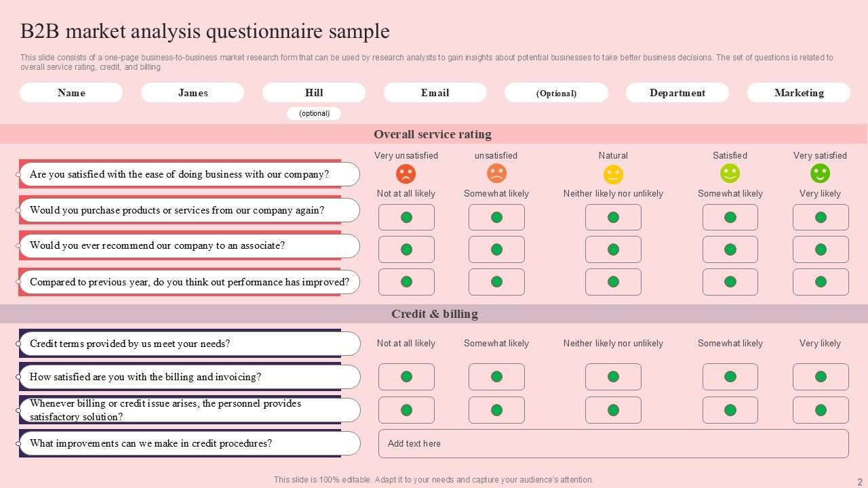Click the red very unsatisfied face icon
868x488 pixels.
pos(406,174)
